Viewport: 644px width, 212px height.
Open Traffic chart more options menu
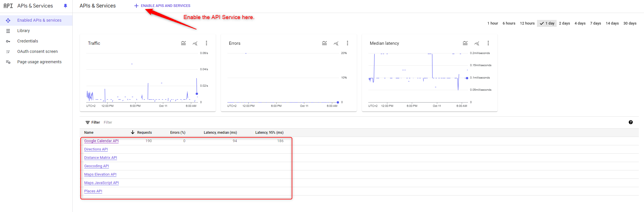(206, 43)
